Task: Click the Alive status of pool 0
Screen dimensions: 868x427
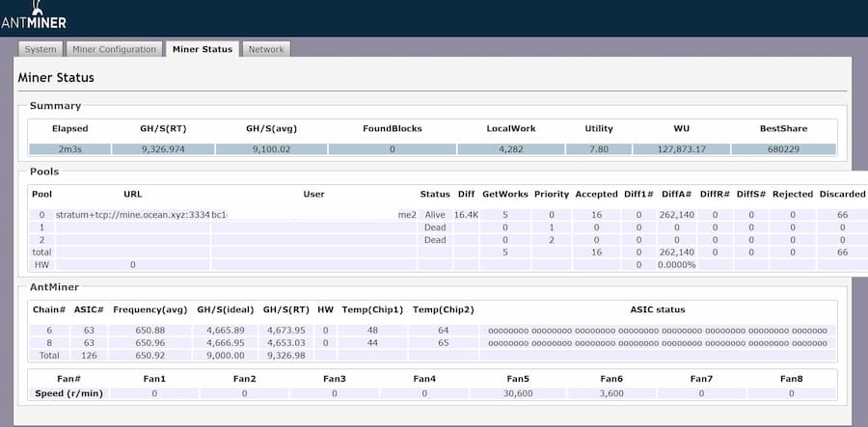Action: click(x=435, y=214)
